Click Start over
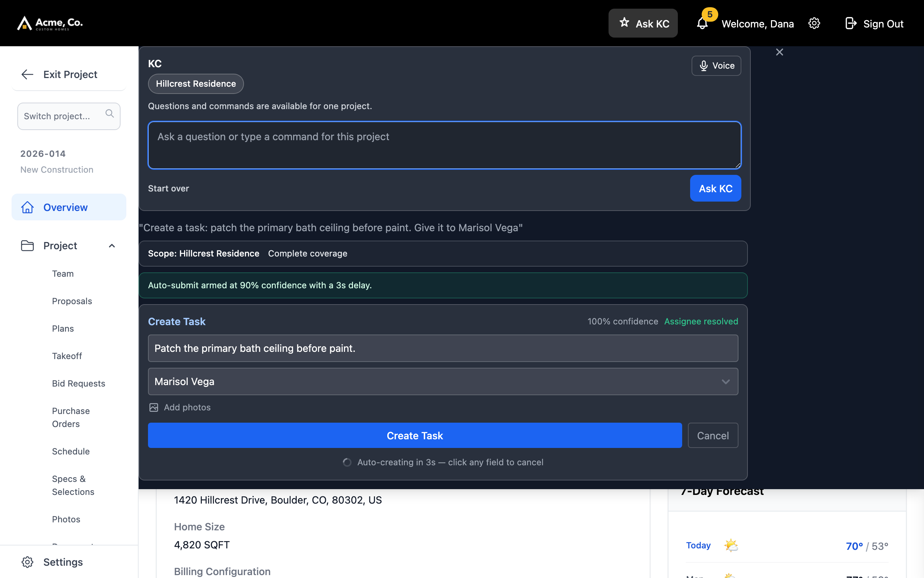 [169, 189]
